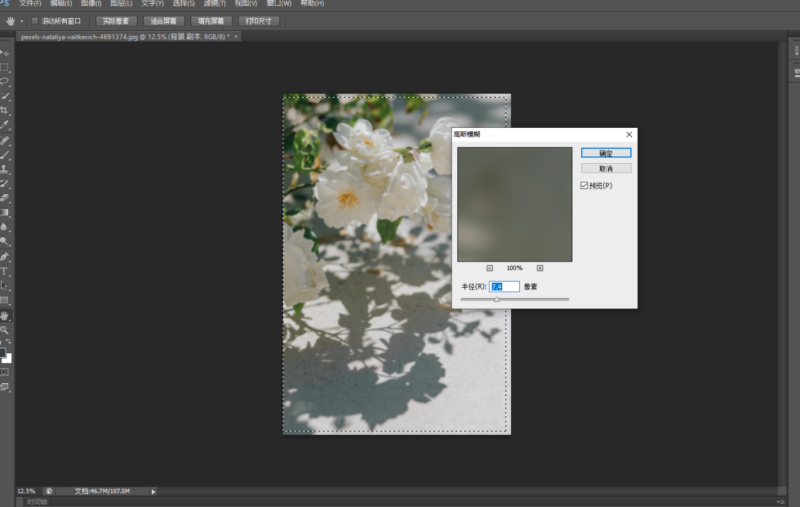Select the Move tool in the toolbox
The image size is (800, 507).
pyautogui.click(x=5, y=52)
